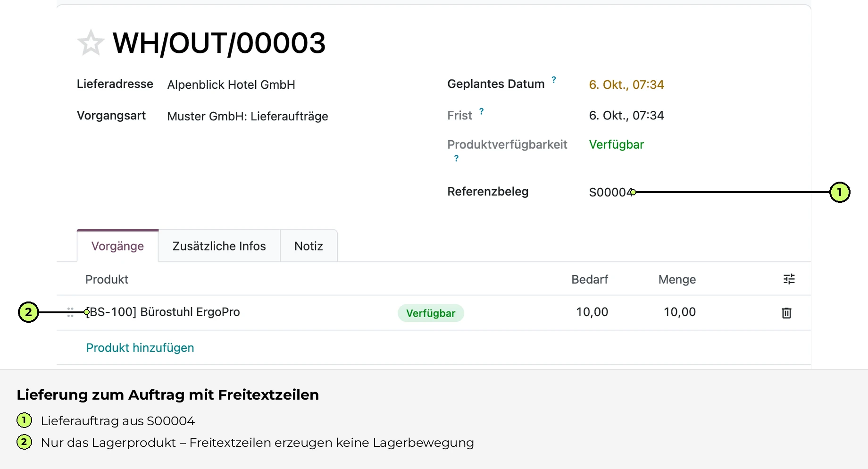This screenshot has height=469, width=868.
Task: Click the Produktverfügbarkeit label
Action: (507, 145)
